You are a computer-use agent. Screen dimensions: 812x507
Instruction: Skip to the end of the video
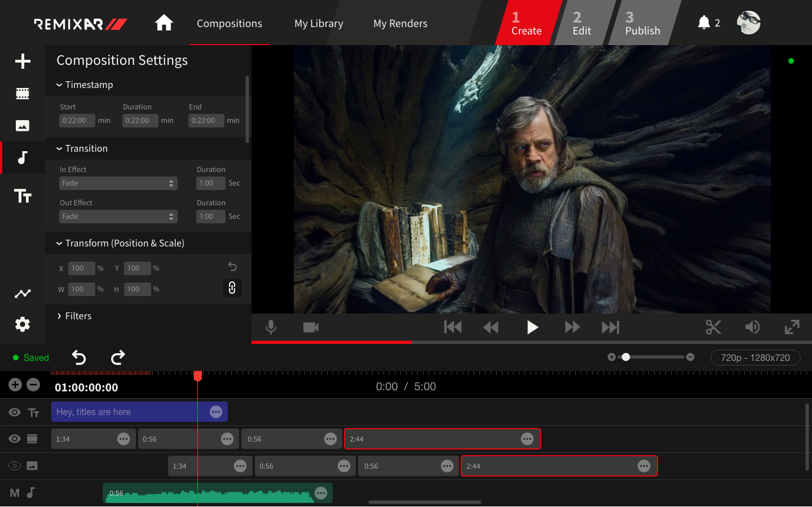pos(611,327)
